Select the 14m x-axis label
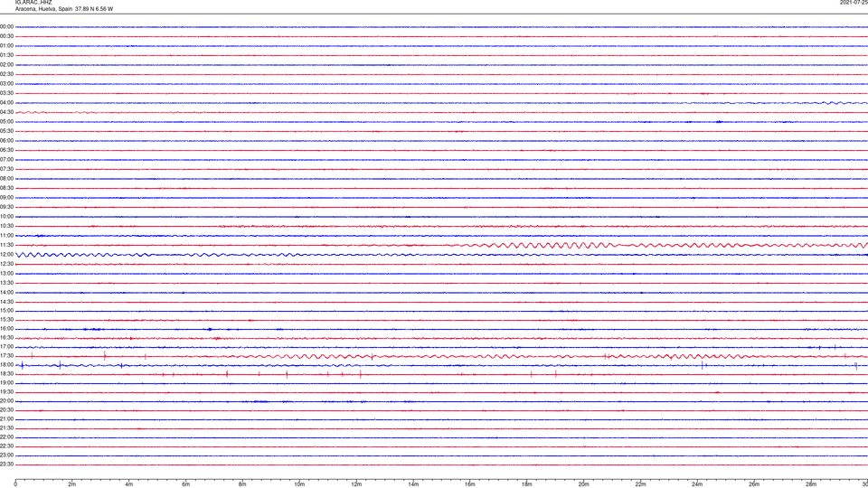 (x=413, y=484)
